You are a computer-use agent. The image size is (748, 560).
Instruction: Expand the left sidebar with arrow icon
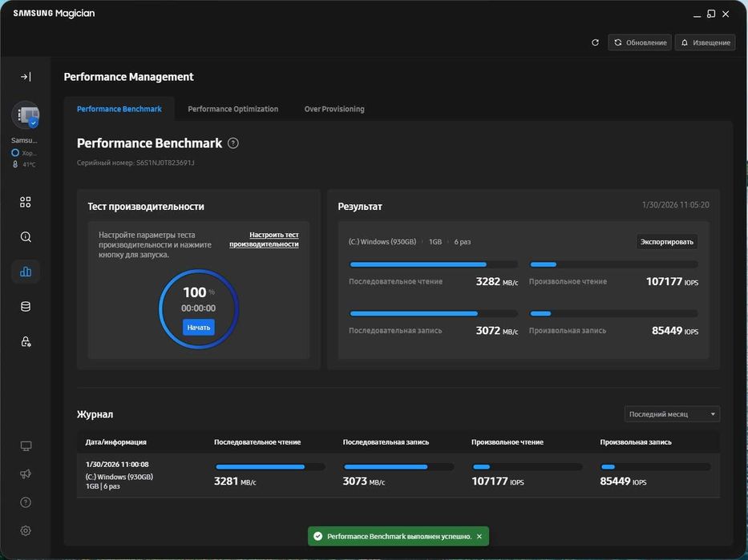26,77
